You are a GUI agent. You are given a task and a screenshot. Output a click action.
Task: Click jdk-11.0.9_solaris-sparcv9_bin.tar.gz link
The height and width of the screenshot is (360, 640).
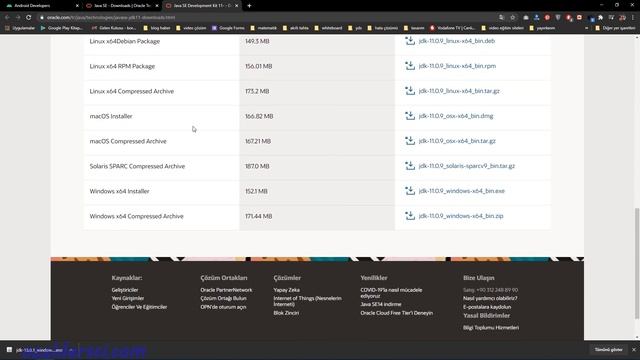click(x=467, y=166)
